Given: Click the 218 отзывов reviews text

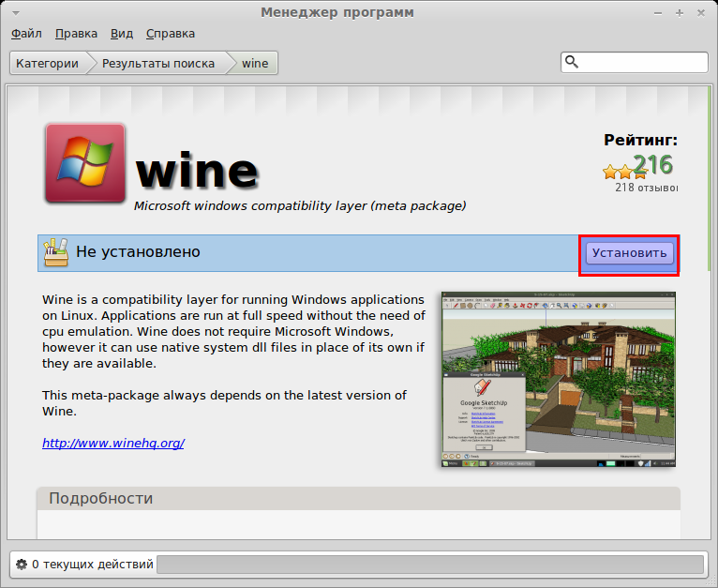Looking at the screenshot, I should (646, 188).
